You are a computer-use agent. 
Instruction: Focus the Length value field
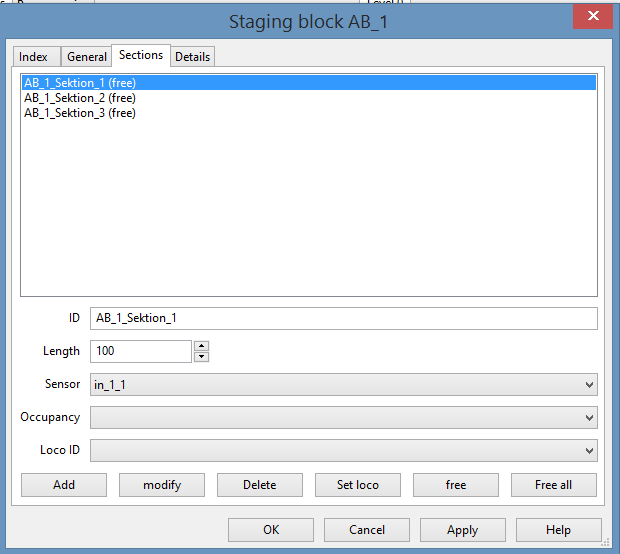pos(140,351)
